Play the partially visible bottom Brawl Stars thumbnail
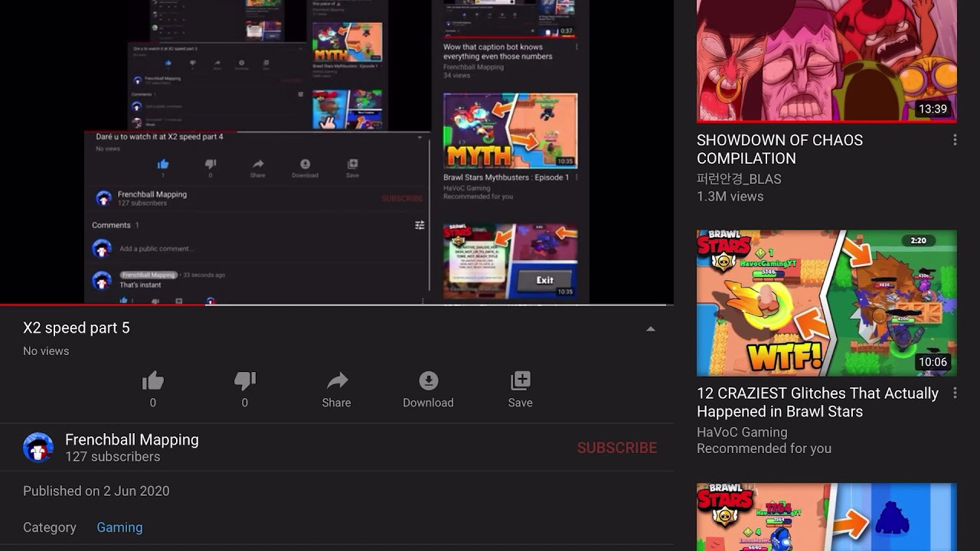 [827, 517]
